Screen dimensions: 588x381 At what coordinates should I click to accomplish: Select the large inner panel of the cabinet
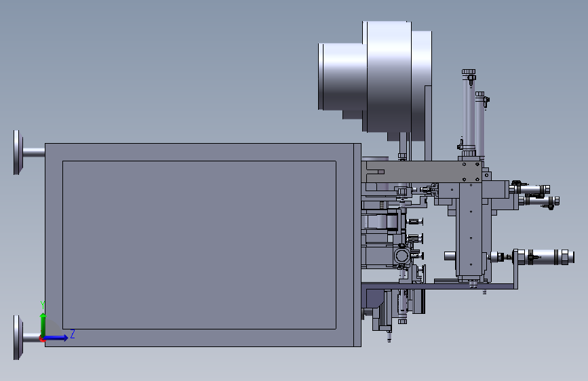pos(199,245)
